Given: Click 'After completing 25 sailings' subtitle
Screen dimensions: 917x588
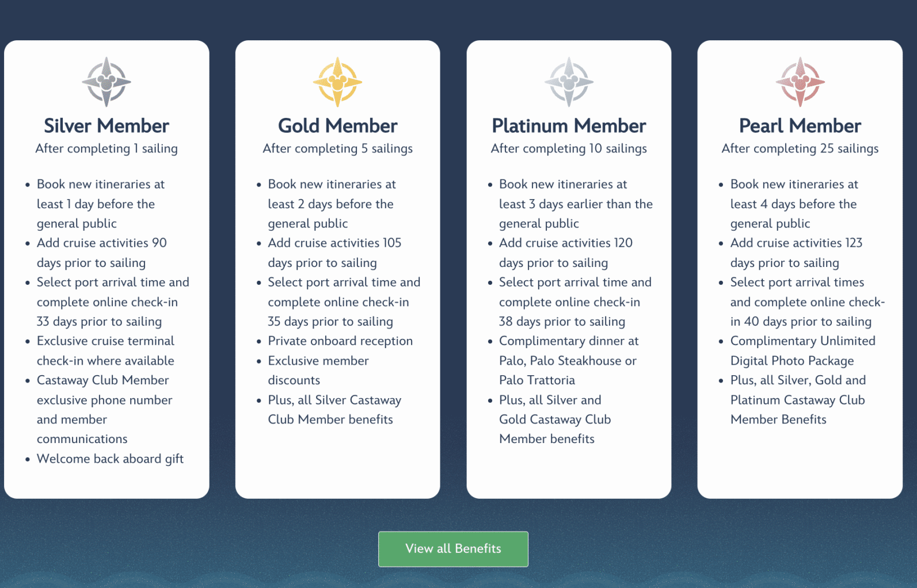Looking at the screenshot, I should coord(800,148).
